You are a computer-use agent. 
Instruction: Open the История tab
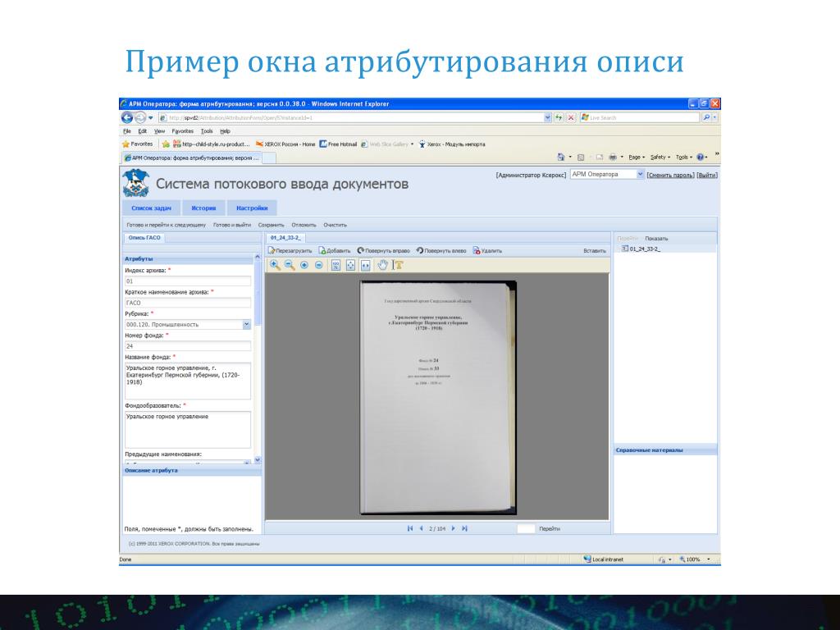click(x=203, y=208)
